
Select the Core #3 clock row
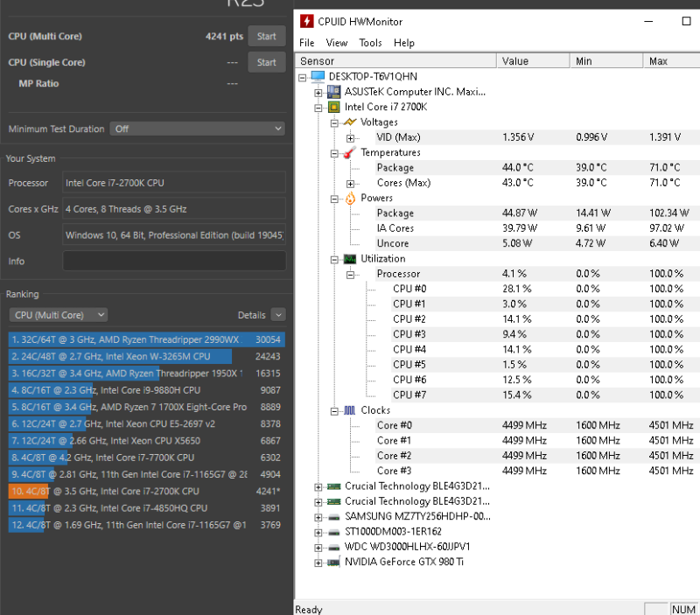tap(537, 471)
